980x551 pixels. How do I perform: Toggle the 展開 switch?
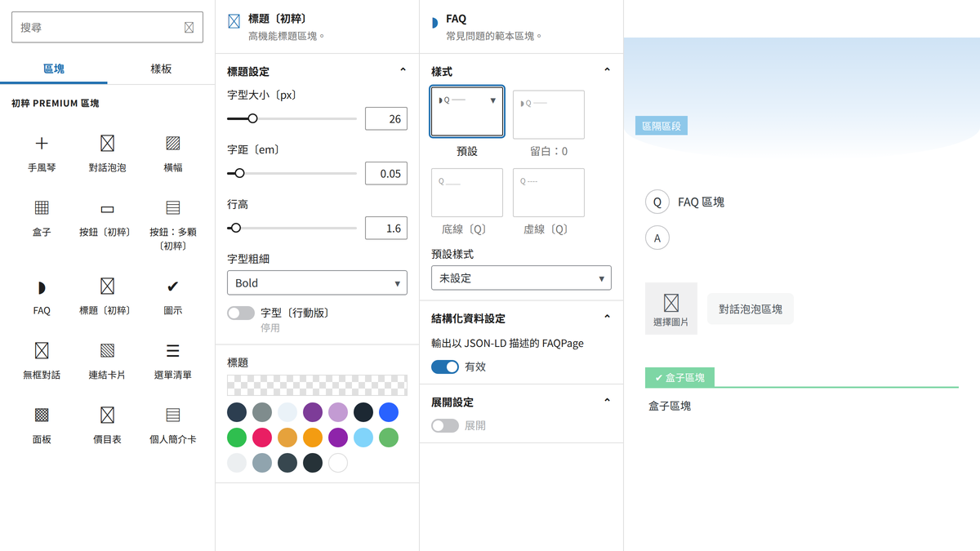(x=445, y=425)
